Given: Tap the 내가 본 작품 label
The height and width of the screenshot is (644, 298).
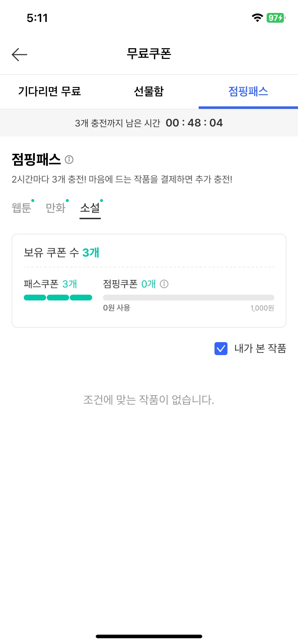Looking at the screenshot, I should [260, 349].
